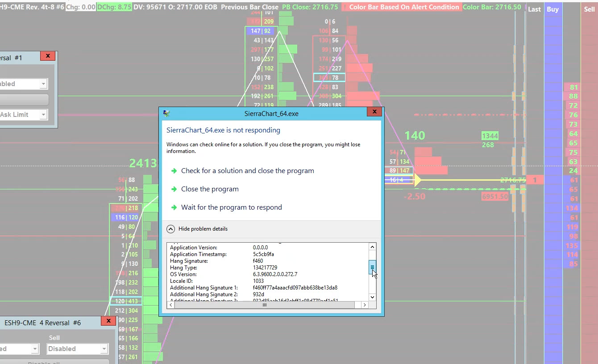The width and height of the screenshot is (598, 364).
Task: Click the left arrow of the details horizontal scrollbar
Action: coord(171,305)
